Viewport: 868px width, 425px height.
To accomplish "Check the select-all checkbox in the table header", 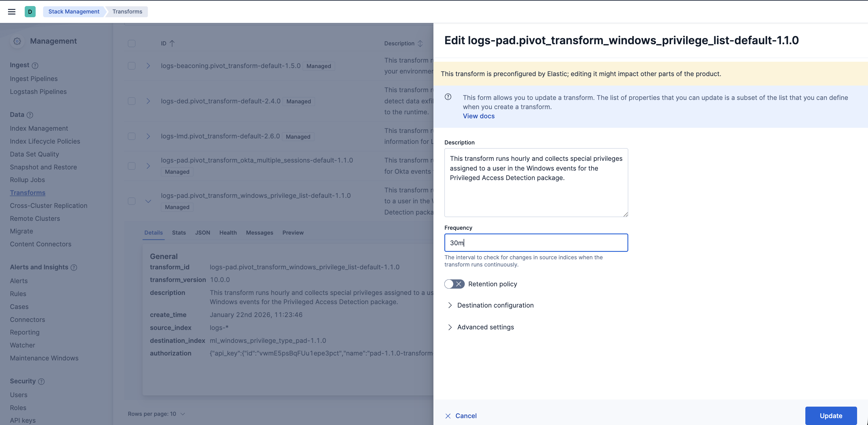I will click(x=131, y=43).
